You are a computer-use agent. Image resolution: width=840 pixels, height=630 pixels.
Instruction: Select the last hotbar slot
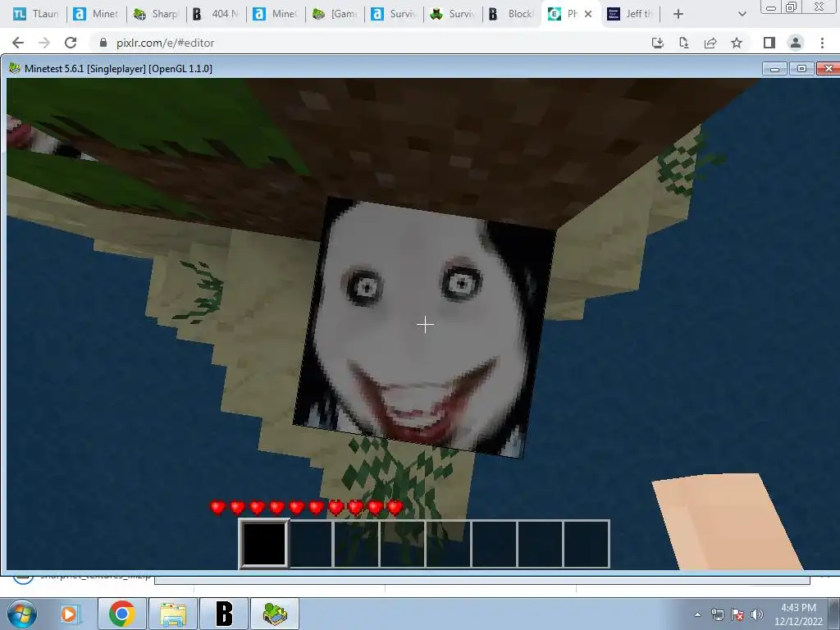[x=587, y=543]
